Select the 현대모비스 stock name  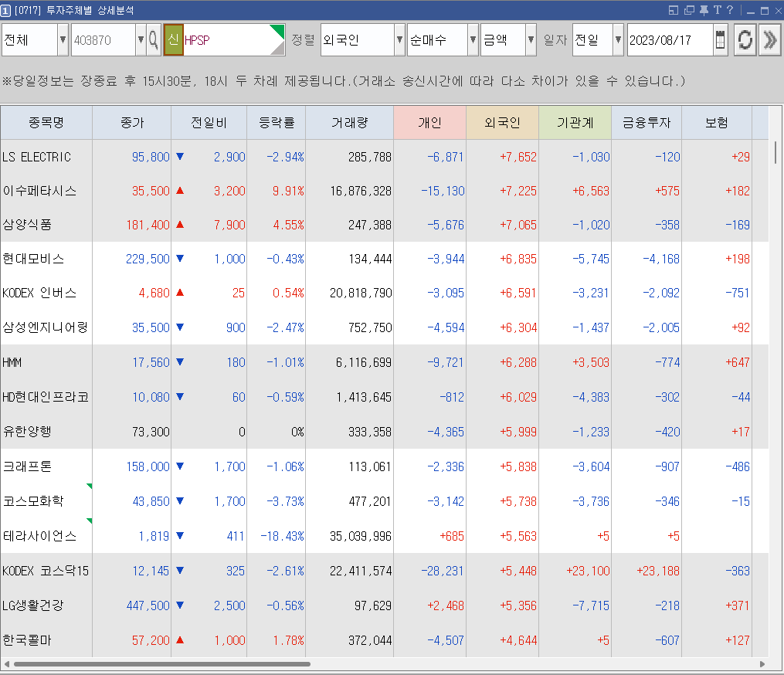point(33,259)
